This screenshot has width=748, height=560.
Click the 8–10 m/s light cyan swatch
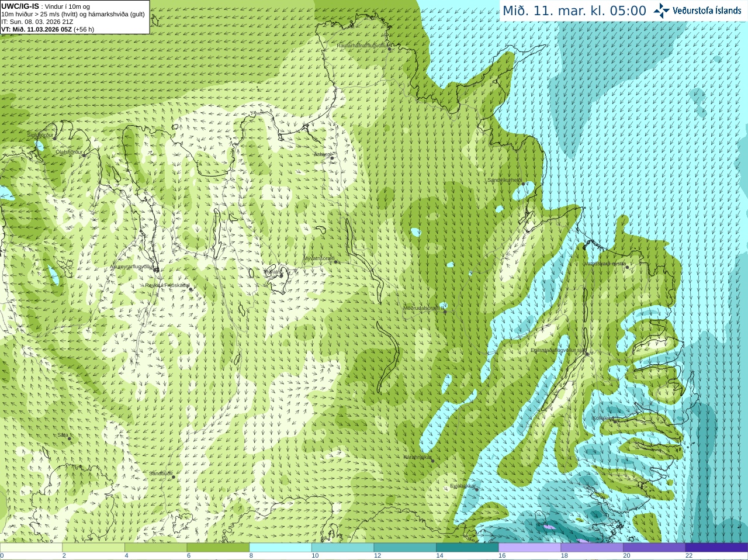point(280,548)
